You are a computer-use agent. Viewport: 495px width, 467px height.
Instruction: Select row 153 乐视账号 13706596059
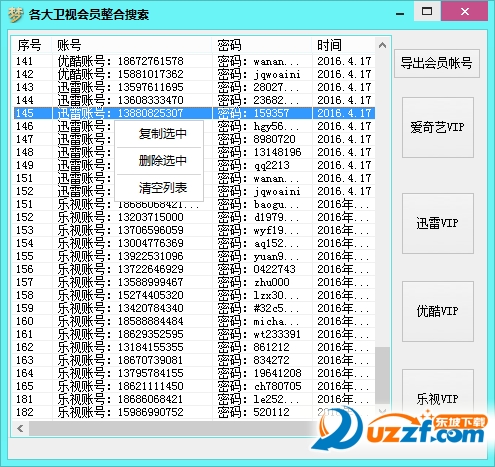(194, 230)
